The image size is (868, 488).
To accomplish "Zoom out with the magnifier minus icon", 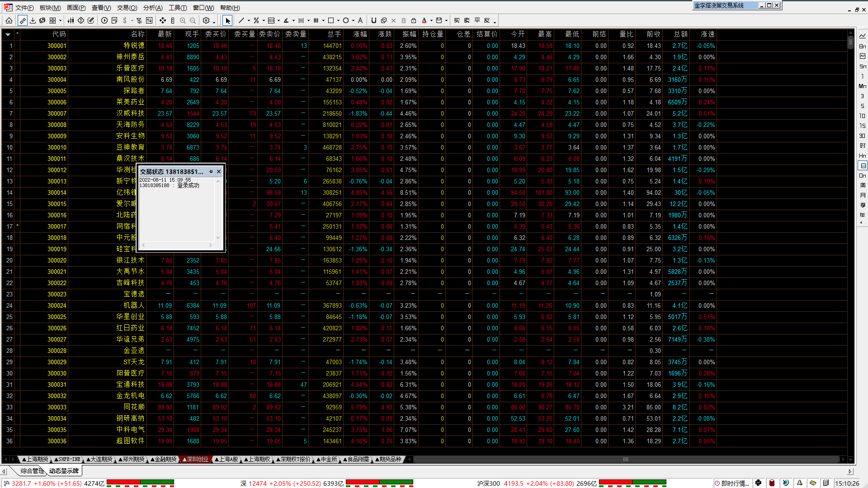I will pos(193,20).
